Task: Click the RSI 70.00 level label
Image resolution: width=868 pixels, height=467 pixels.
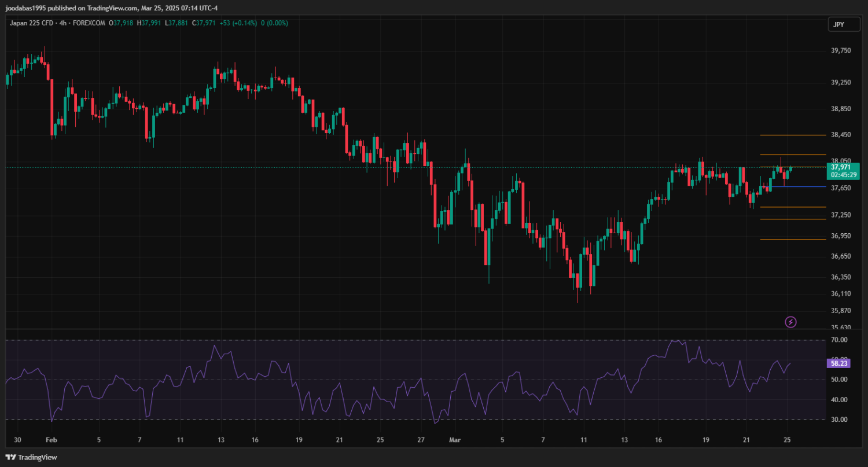Action: coord(838,340)
